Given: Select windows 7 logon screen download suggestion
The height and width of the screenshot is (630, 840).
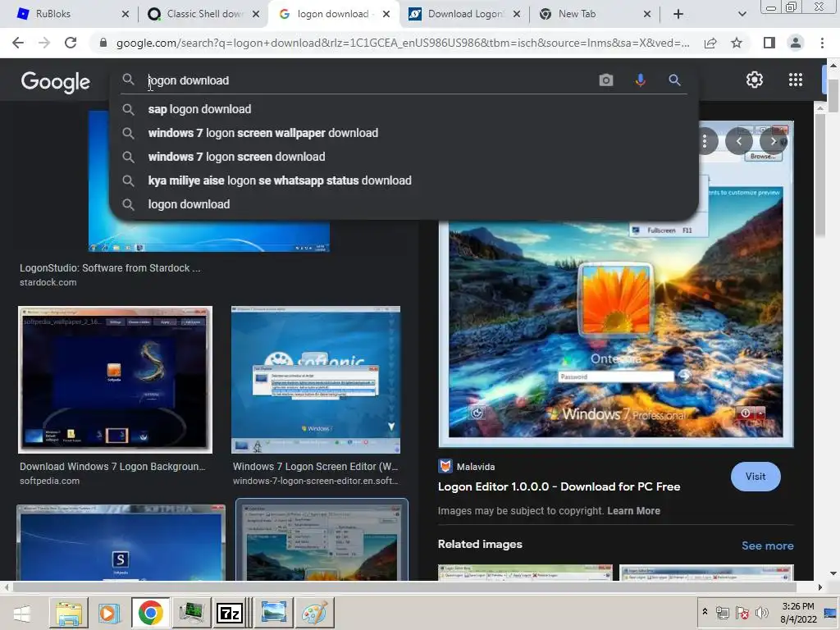Looking at the screenshot, I should coord(403,157).
